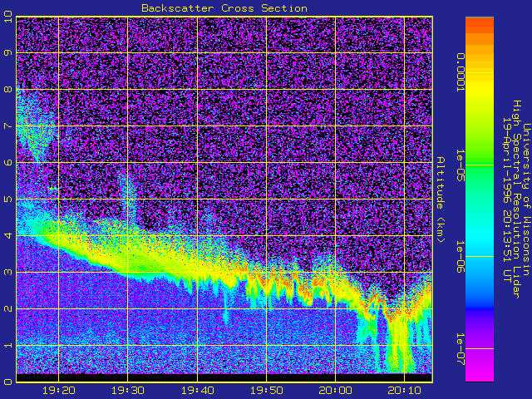Viewport: 532px width, 399px height.
Task: Select the 19:30 time axis label
Action: pyautogui.click(x=128, y=391)
